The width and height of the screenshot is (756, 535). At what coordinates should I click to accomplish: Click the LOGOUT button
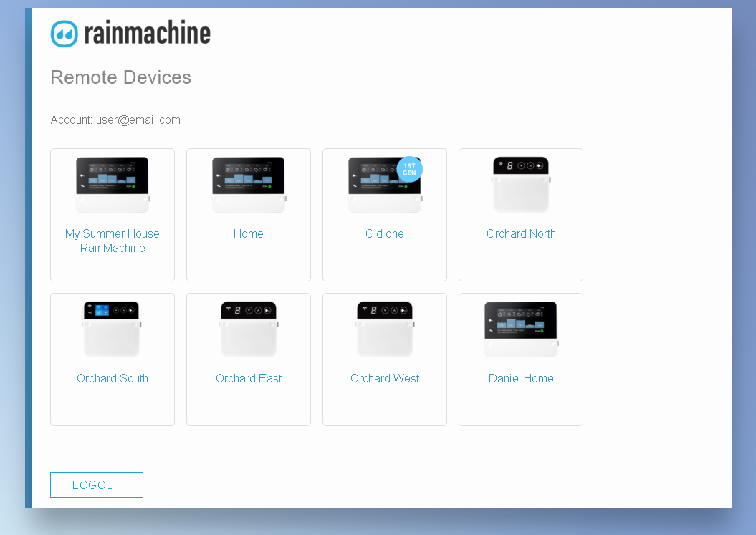coord(97,485)
